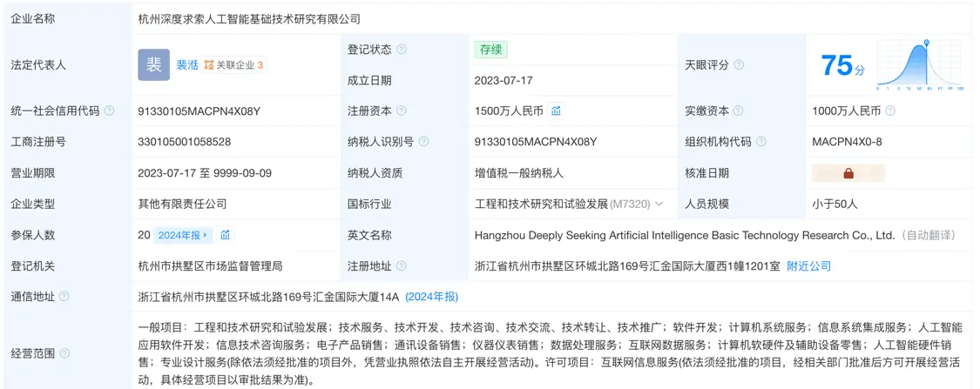Click the help icon next to 登记状态

pos(402,50)
